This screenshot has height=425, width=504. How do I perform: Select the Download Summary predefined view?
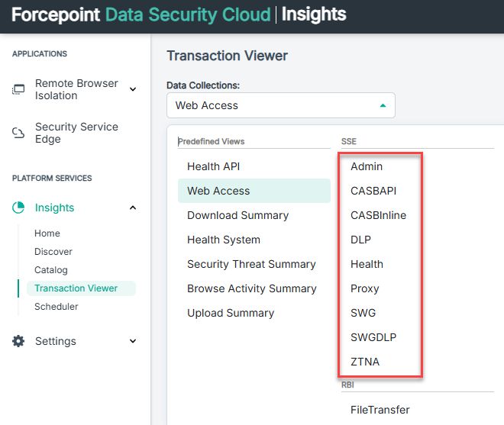coord(237,215)
